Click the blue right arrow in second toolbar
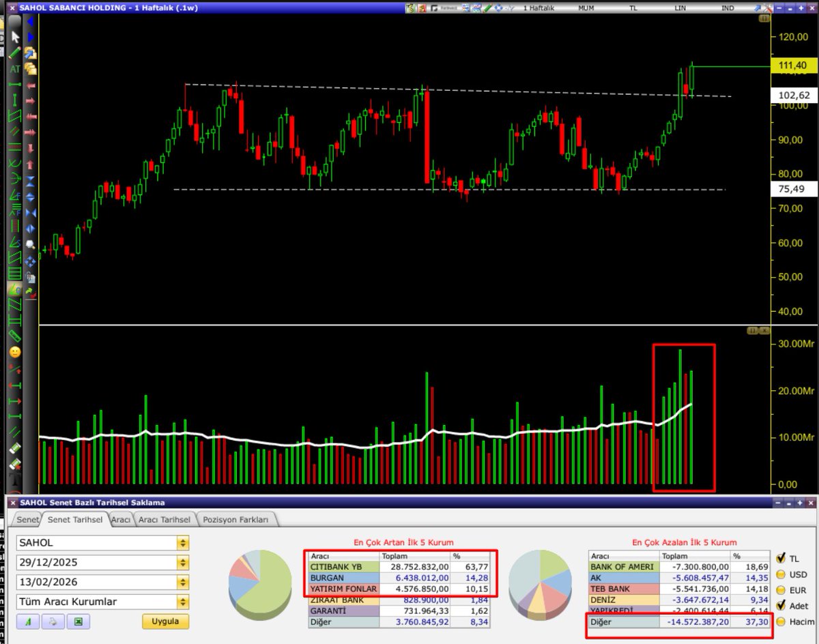The height and width of the screenshot is (644, 819). tap(31, 37)
